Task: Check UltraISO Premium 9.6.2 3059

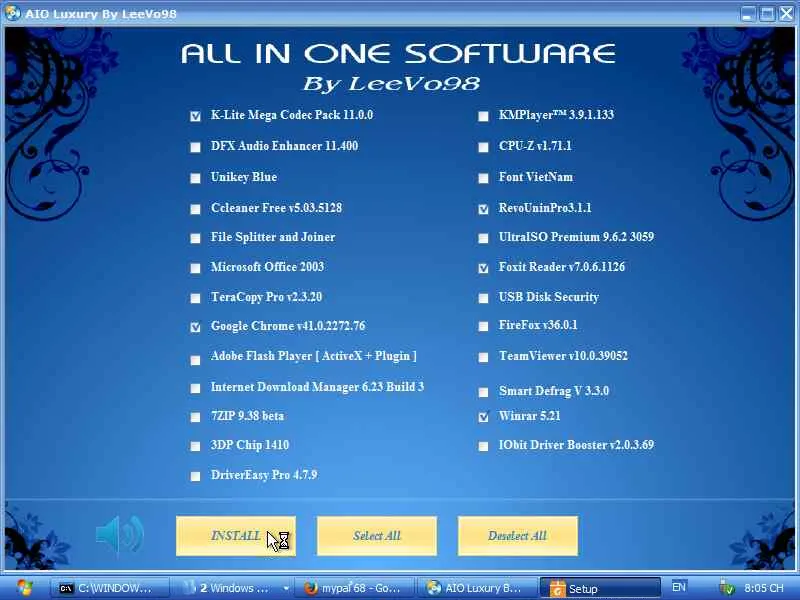Action: point(483,238)
